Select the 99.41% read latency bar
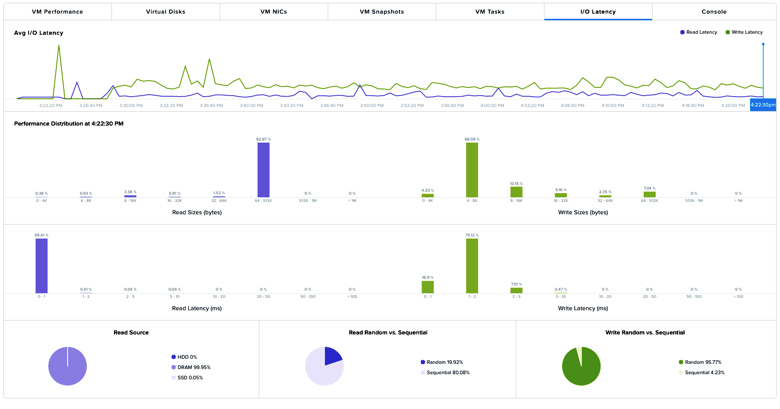 click(41, 266)
